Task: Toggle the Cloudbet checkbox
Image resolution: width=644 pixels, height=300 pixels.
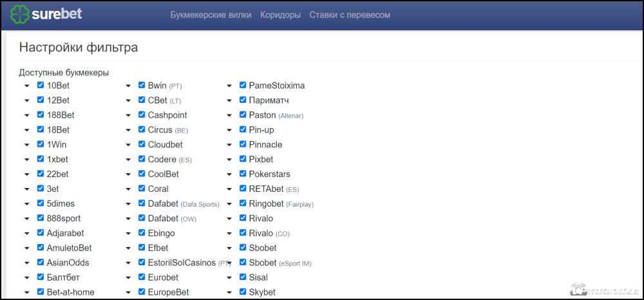Action: point(141,144)
